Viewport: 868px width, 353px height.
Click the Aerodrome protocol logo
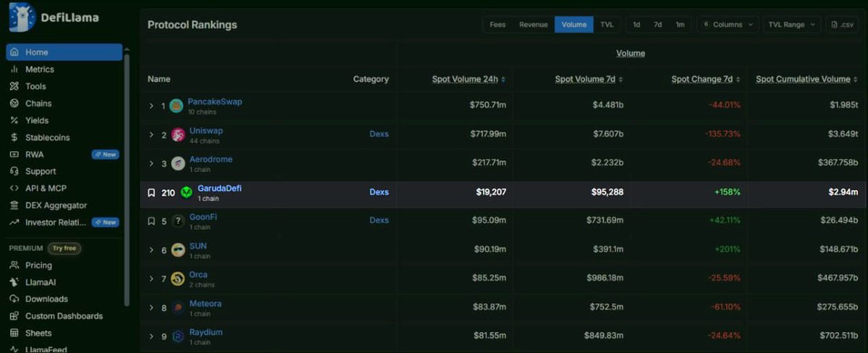coord(178,163)
